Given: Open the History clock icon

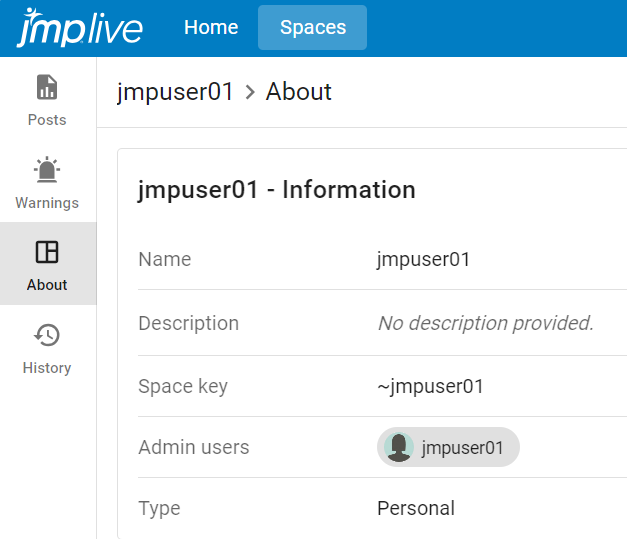Looking at the screenshot, I should click(x=47, y=335).
